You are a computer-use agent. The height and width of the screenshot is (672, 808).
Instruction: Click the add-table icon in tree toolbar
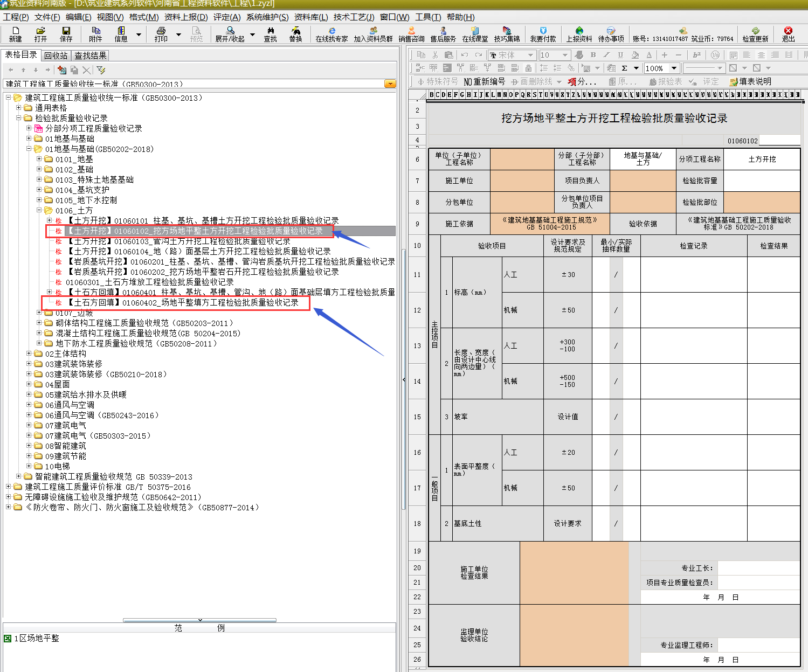click(62, 70)
